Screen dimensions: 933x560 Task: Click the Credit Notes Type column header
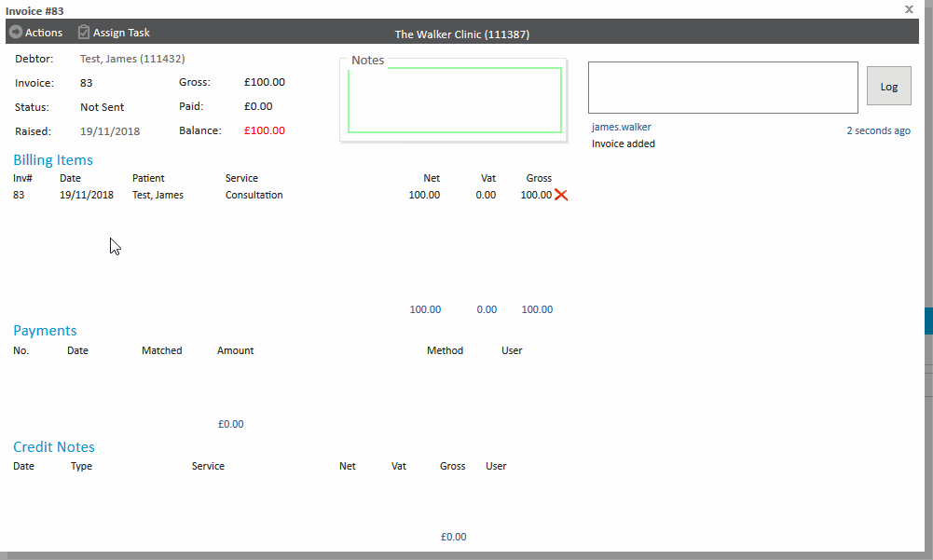(81, 466)
